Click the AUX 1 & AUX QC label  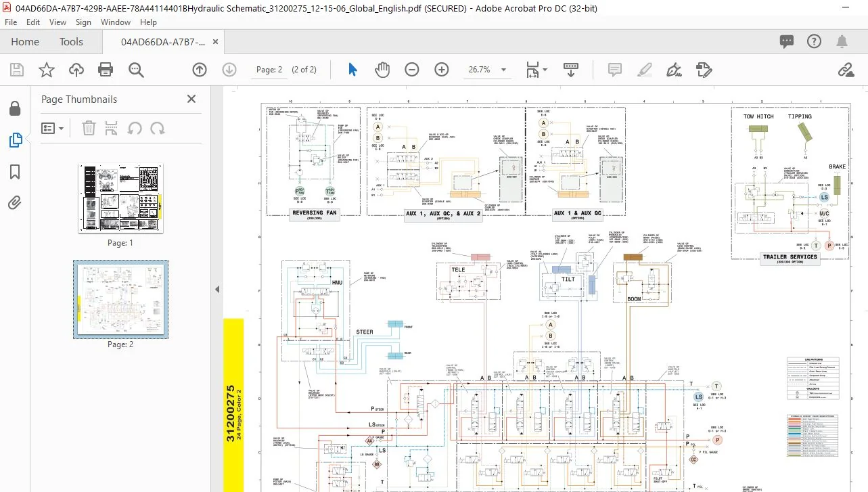click(x=577, y=213)
